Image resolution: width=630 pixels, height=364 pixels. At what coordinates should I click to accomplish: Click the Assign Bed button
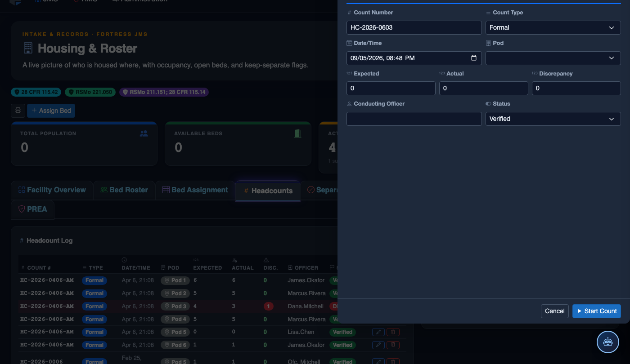[x=51, y=111]
